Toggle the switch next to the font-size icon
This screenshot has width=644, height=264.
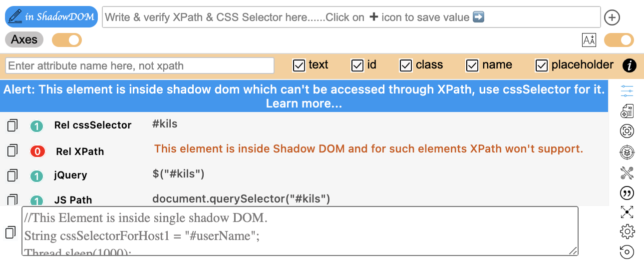619,40
